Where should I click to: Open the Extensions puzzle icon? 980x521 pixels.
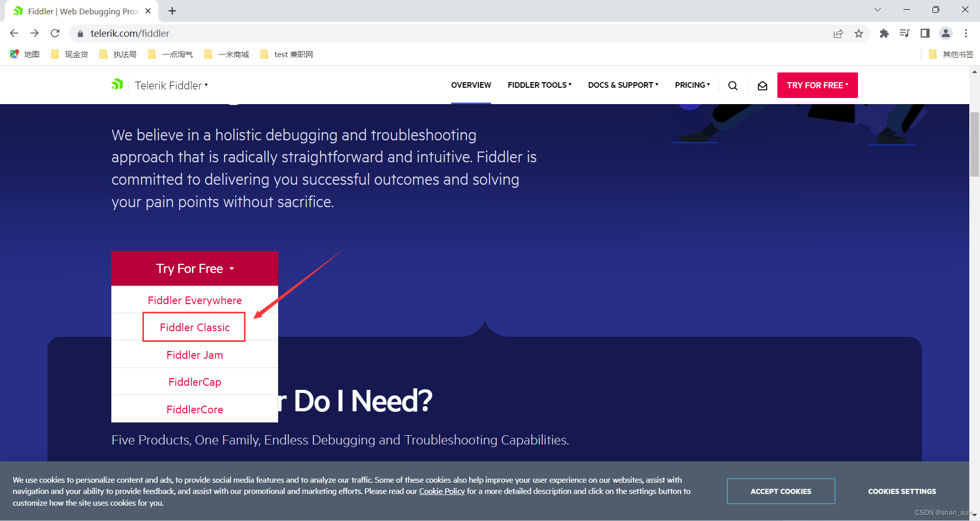tap(884, 34)
